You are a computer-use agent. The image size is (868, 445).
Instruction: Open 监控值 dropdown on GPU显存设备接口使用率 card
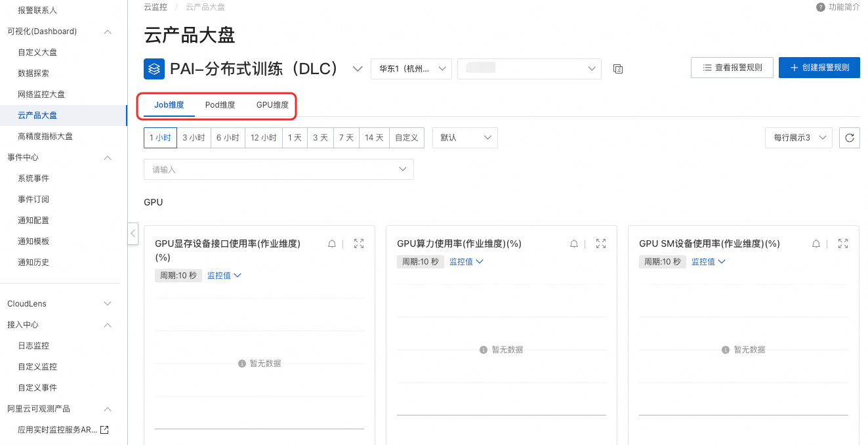click(x=224, y=275)
